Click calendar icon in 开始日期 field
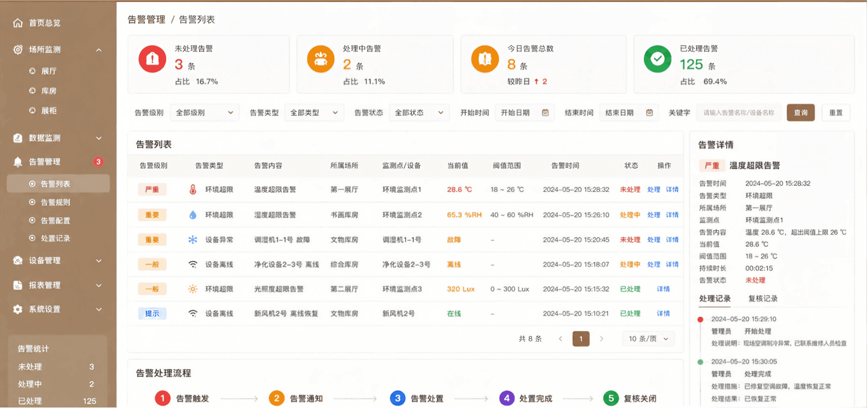The width and height of the screenshot is (868, 408). 545,113
